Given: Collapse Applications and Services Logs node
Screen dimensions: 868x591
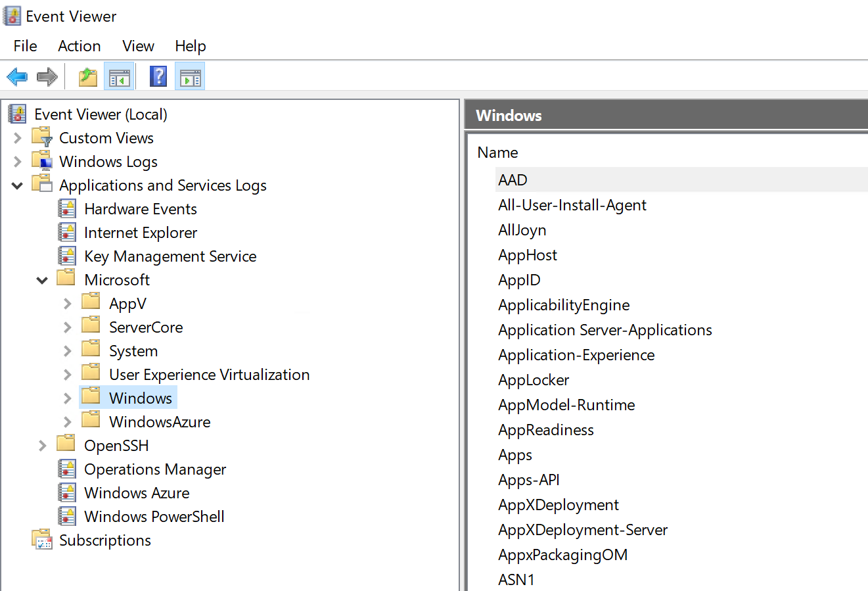Looking at the screenshot, I should click(x=18, y=185).
